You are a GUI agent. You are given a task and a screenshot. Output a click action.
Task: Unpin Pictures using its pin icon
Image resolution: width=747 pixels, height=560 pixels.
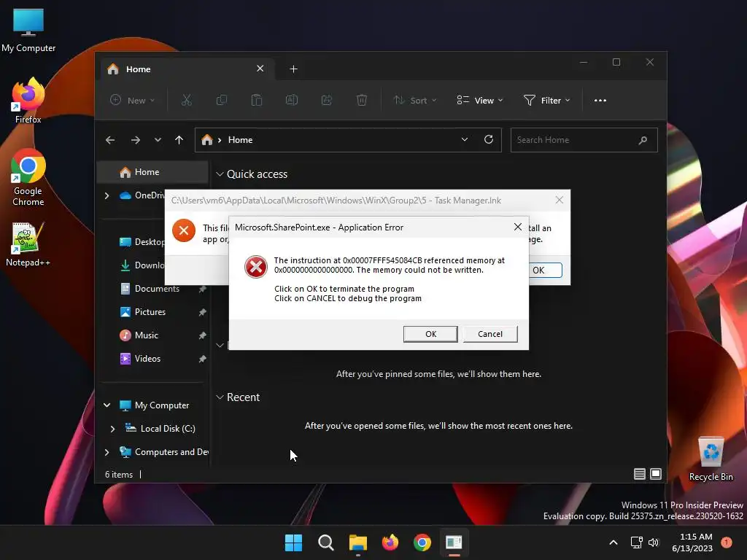203,312
